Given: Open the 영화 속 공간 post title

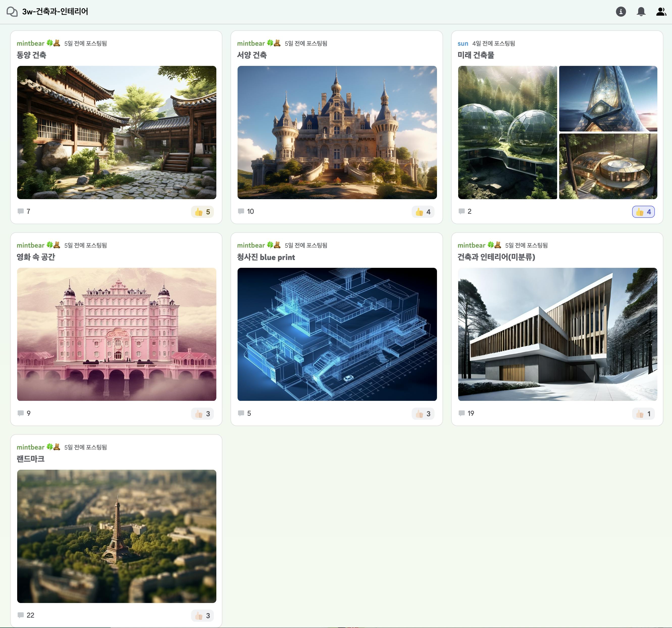Looking at the screenshot, I should [x=36, y=257].
